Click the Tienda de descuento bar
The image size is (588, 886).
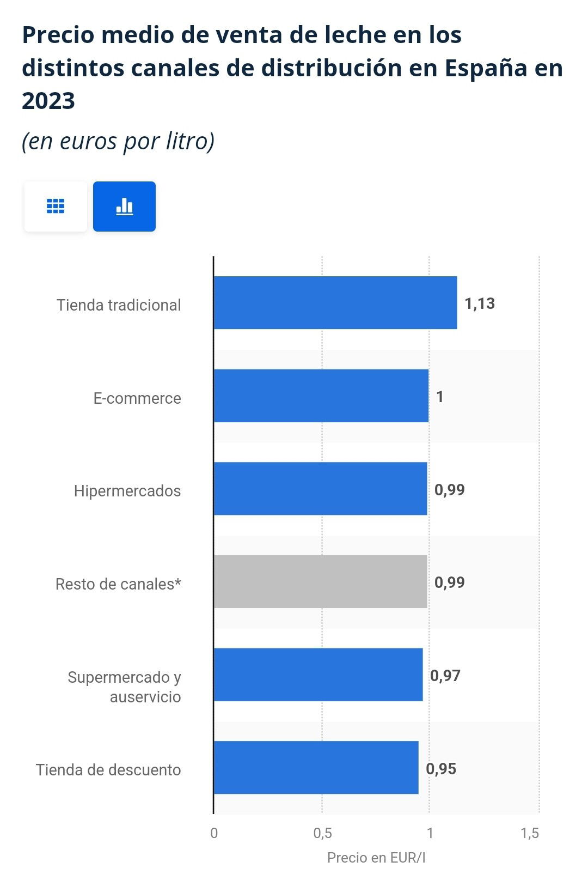tap(316, 767)
